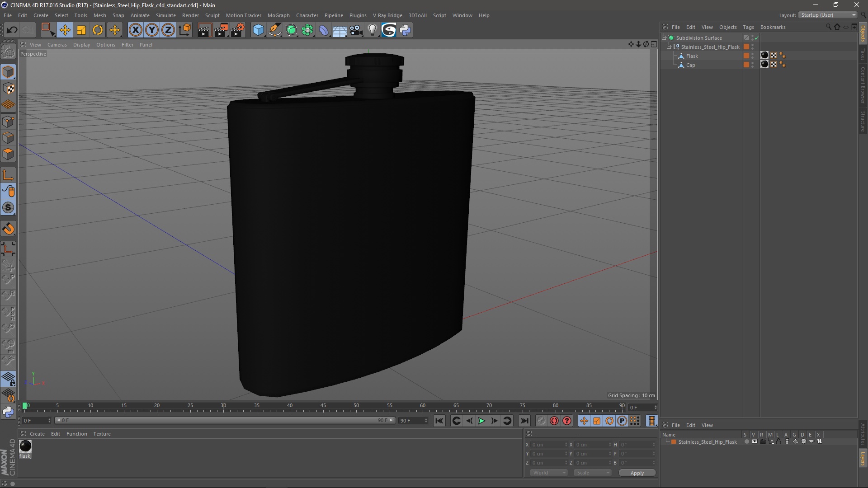This screenshot has width=868, height=488.
Task: Click the Apply button
Action: click(637, 473)
